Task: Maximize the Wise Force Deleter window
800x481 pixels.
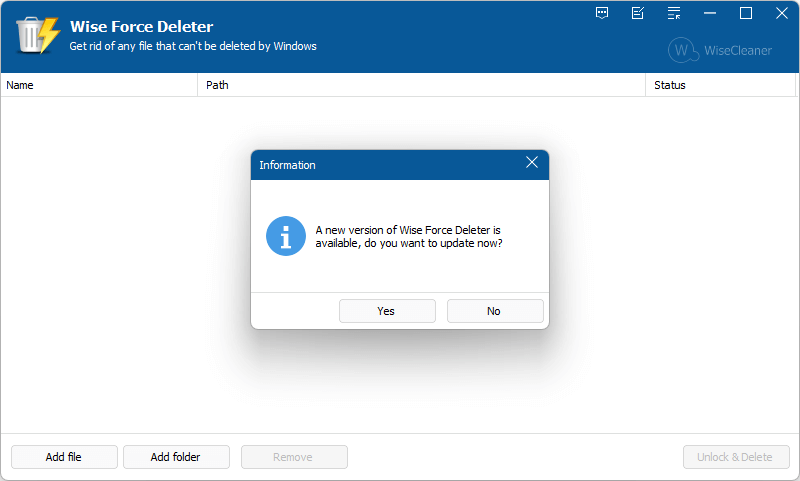Action: [746, 13]
